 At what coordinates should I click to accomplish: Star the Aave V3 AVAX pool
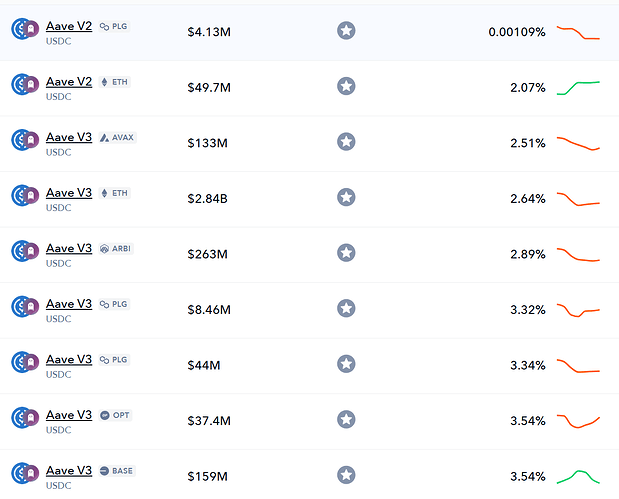click(346, 142)
